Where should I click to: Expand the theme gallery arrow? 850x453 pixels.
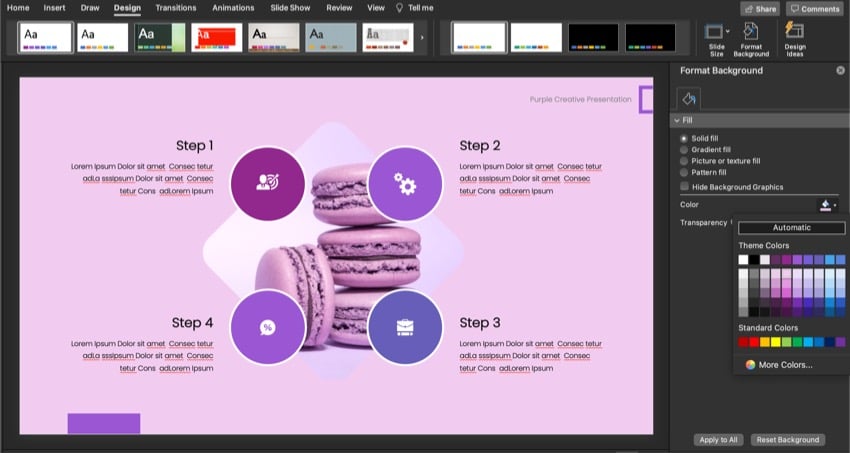[421, 38]
